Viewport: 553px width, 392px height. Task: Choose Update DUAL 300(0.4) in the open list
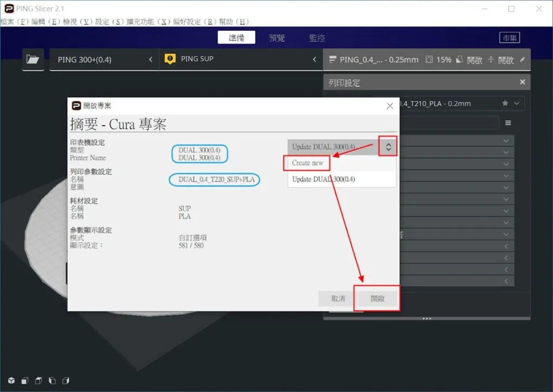(x=342, y=179)
